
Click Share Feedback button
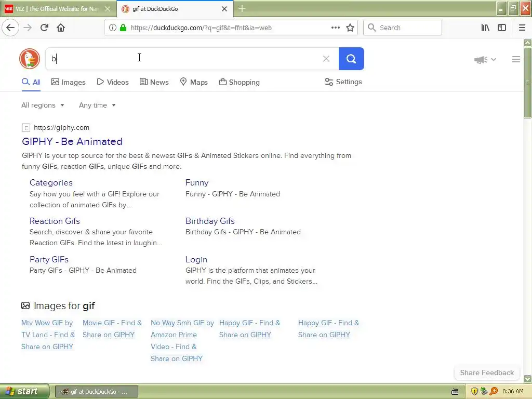coord(487,373)
